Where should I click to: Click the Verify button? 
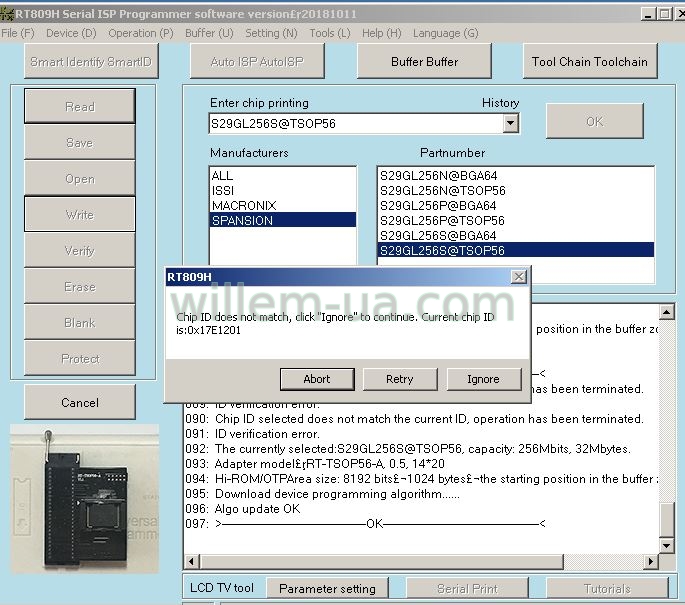point(80,251)
